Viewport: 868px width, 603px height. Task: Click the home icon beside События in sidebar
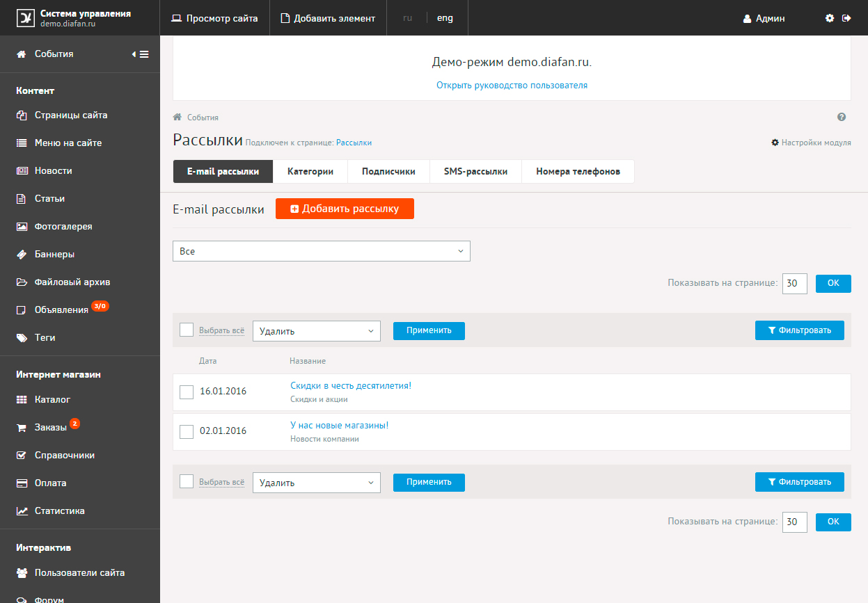pos(21,54)
